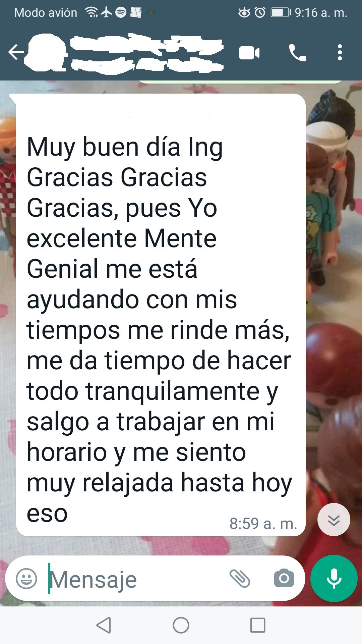Tap the green microphone to record voice
The image size is (362, 644).
coord(334,578)
